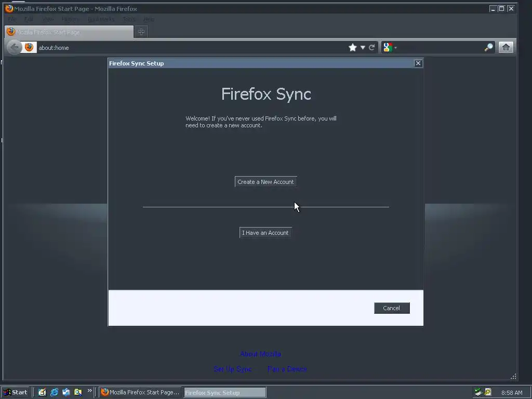
Task: Click the search box input field
Action: 441,47
